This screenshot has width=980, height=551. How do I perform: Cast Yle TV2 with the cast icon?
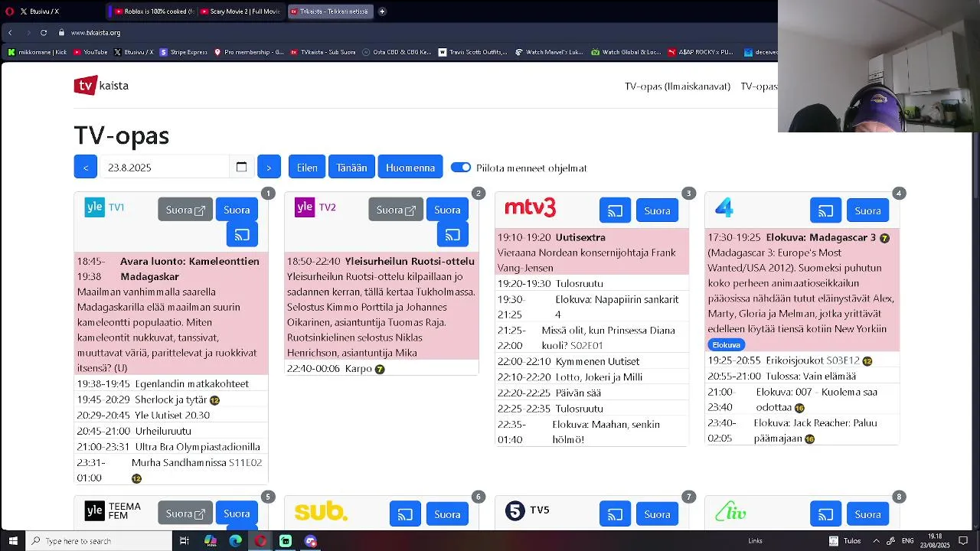click(452, 235)
